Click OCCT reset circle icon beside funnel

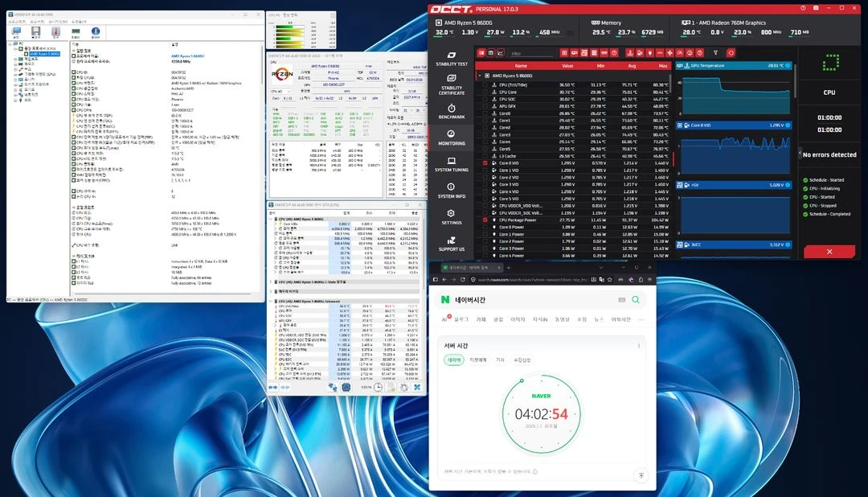pos(731,52)
